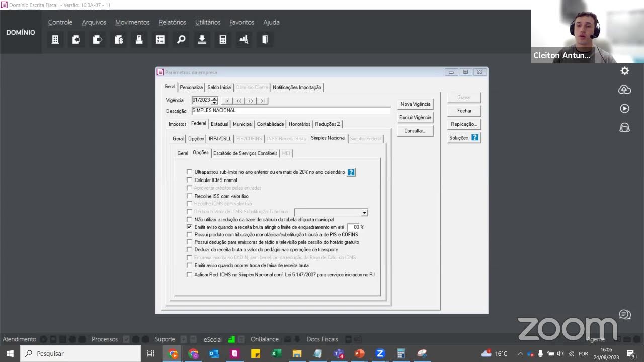Click the import document toolbar icon

pos(76,40)
